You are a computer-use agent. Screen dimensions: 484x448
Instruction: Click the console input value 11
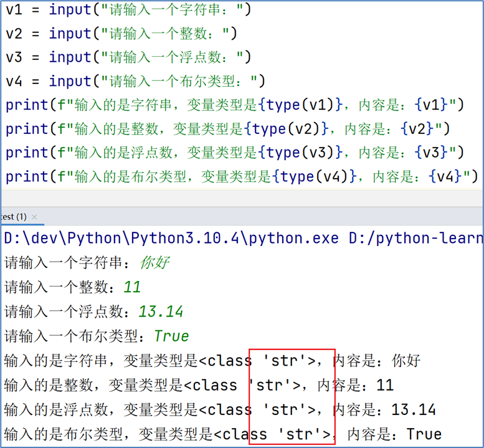click(x=132, y=287)
